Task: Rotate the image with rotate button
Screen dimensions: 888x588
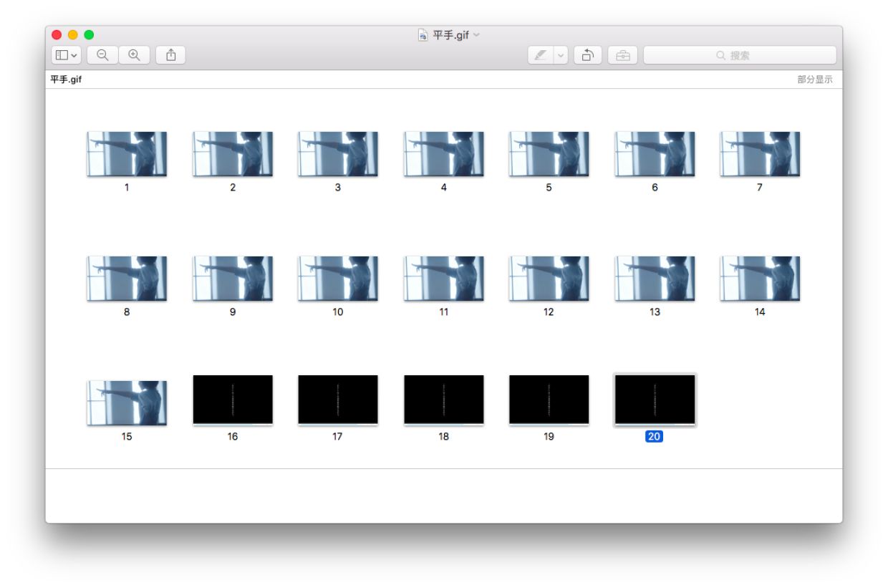Action: [x=588, y=55]
